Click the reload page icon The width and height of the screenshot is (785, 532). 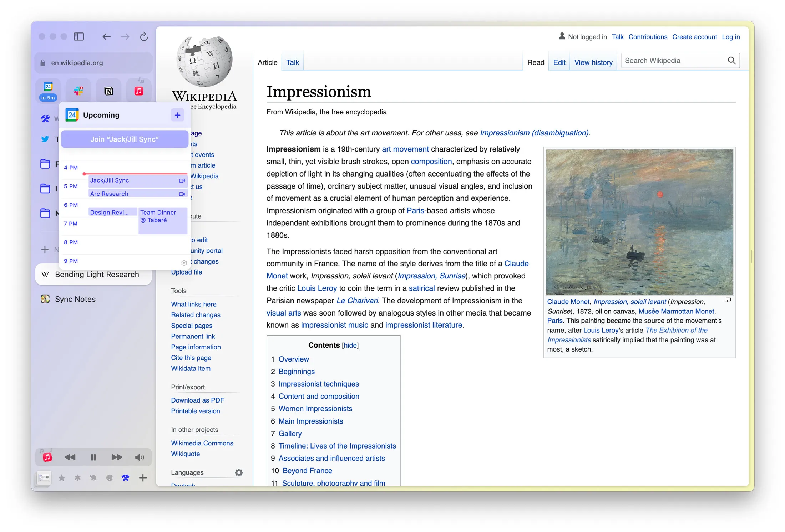[x=144, y=36]
